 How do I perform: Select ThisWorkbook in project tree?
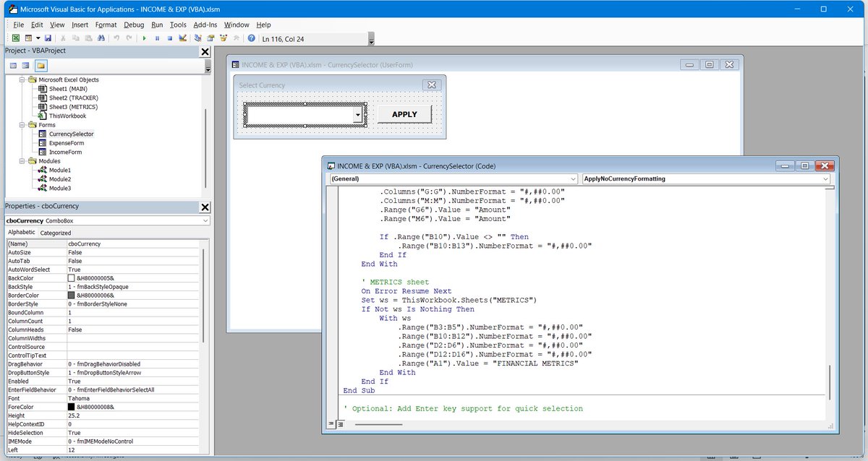pos(67,116)
